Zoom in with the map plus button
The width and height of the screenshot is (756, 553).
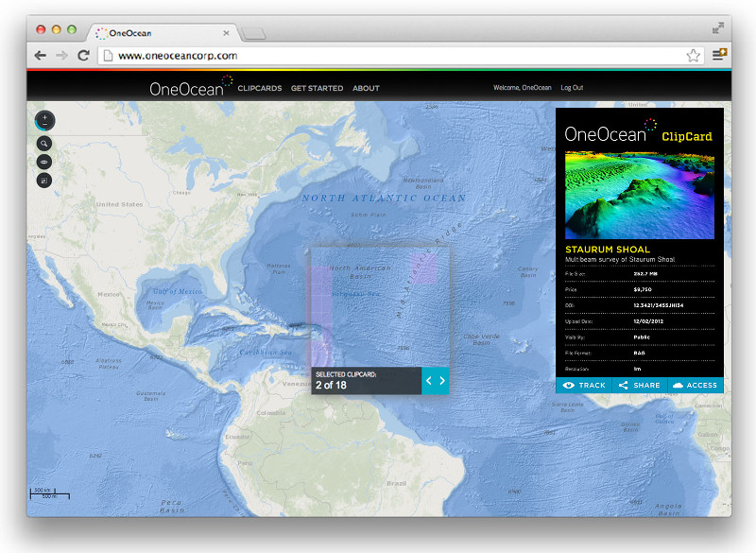pos(44,116)
